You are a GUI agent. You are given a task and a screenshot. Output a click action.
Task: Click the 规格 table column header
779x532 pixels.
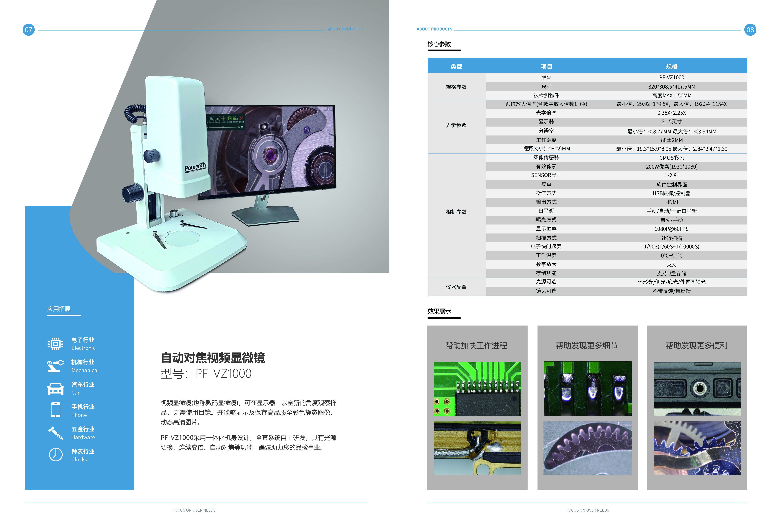tap(671, 67)
